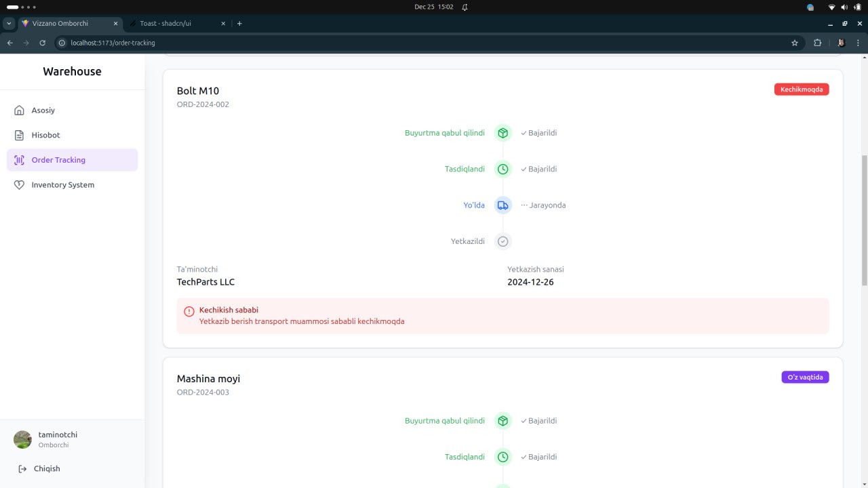
Task: Go to Hisobot in the sidebar
Action: point(45,135)
